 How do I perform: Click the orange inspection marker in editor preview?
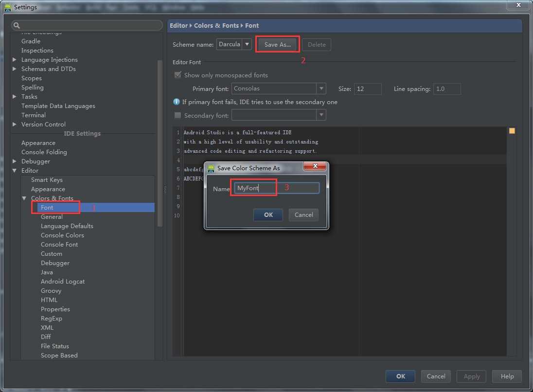[512, 131]
